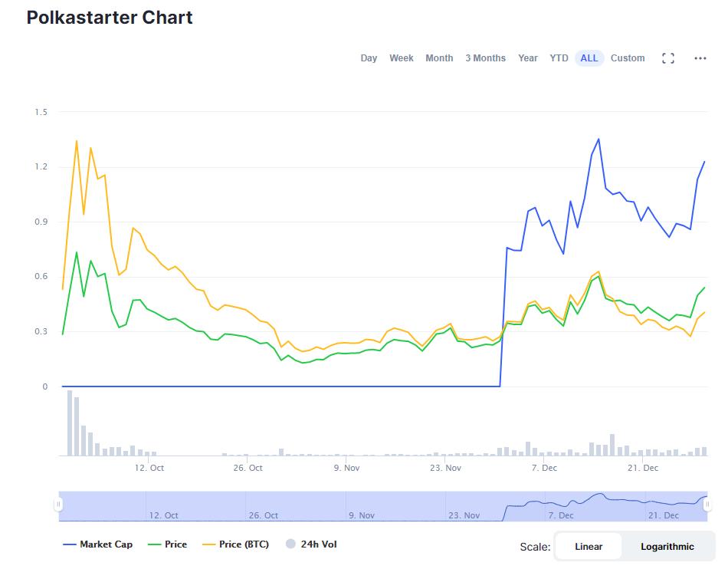Screen dimensions: 728x569
Task: Show the Year time range
Action: click(528, 58)
